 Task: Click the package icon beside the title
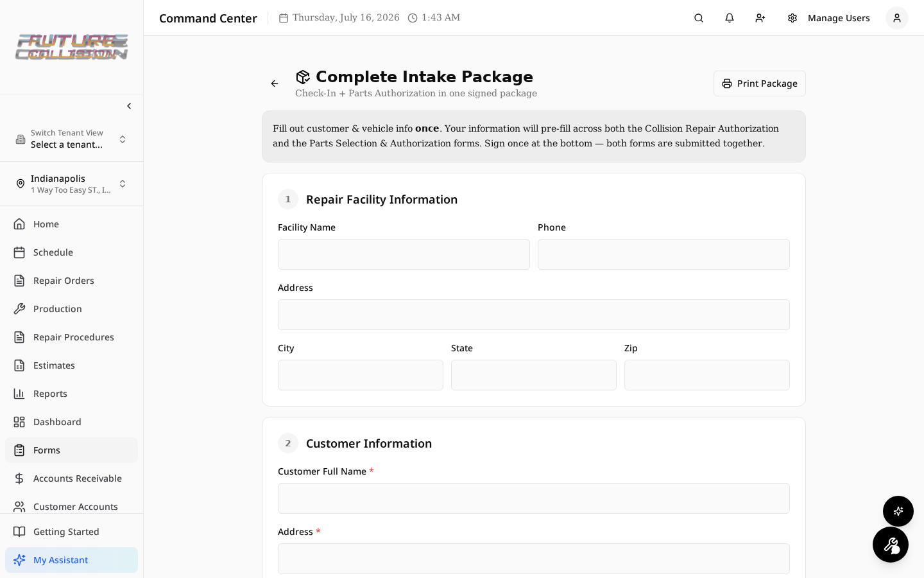click(x=303, y=77)
